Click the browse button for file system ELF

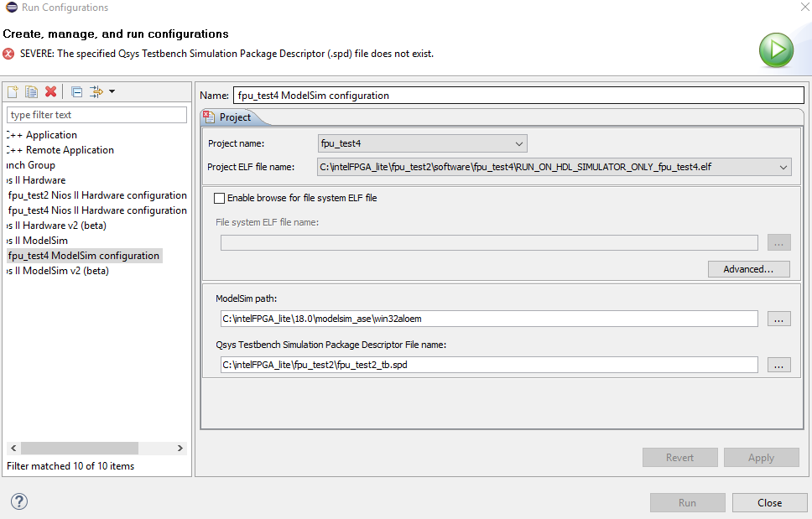point(778,242)
